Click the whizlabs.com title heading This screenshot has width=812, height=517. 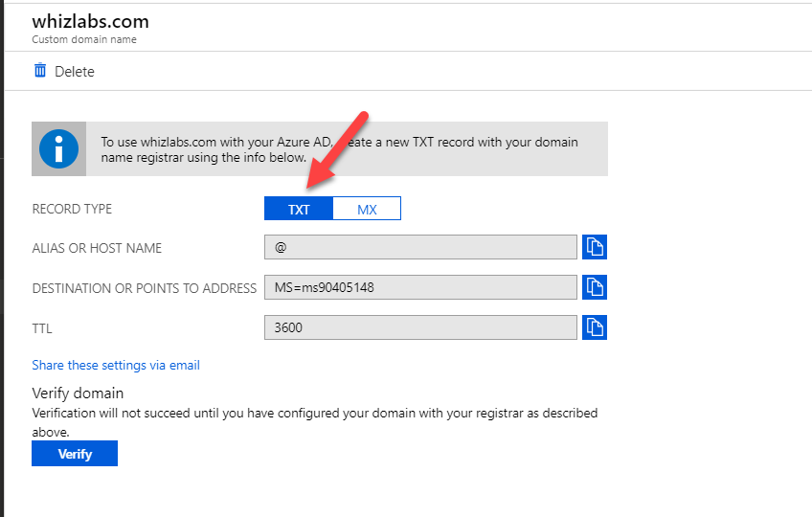coord(91,21)
